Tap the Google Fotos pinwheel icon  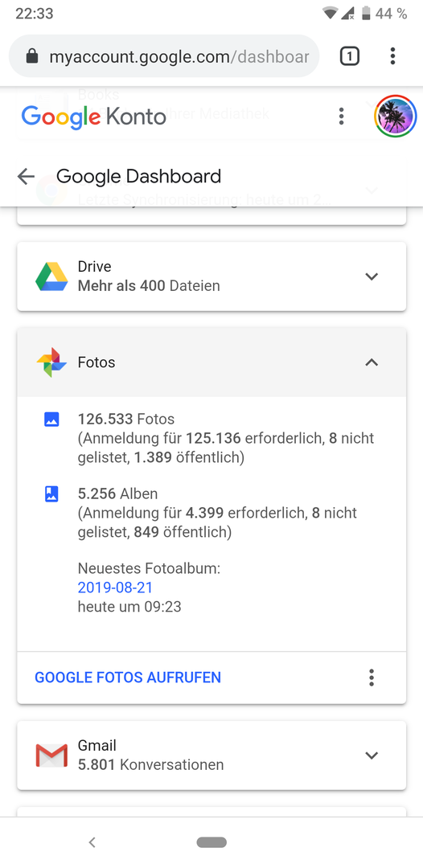pos(51,362)
